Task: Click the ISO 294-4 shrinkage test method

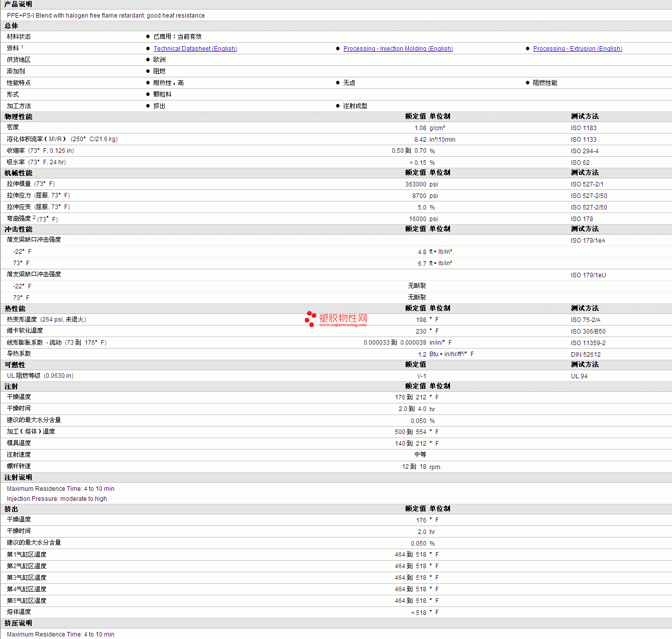Action: click(585, 151)
